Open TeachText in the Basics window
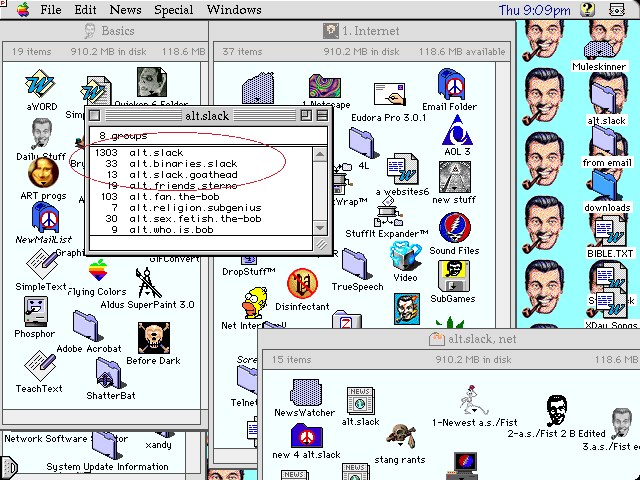Screen dimensions: 640x480 (x=40, y=366)
